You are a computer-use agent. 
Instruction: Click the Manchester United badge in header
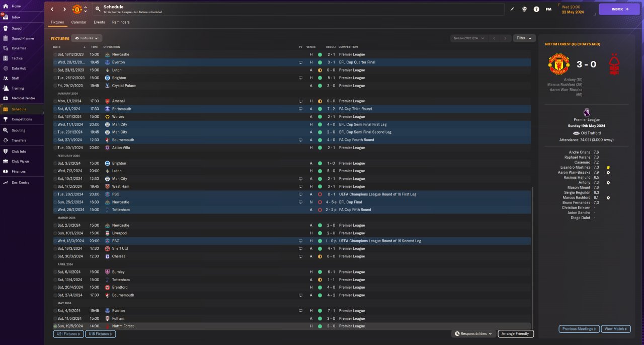click(x=77, y=9)
